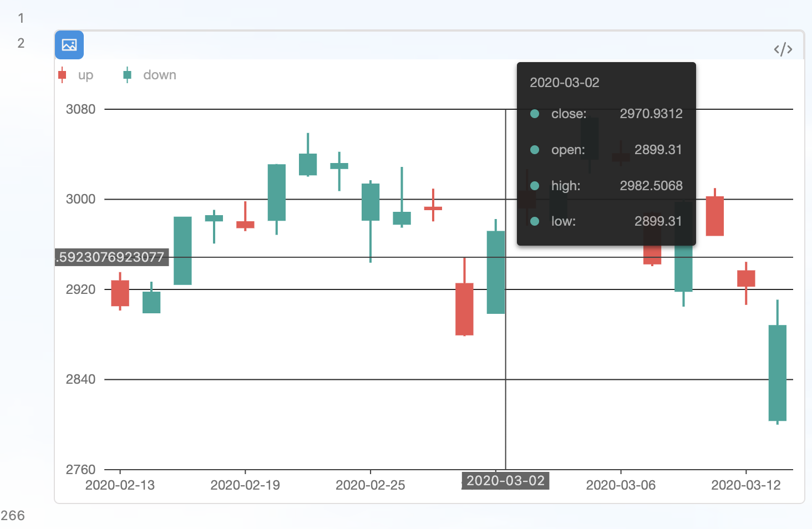The height and width of the screenshot is (529, 812).
Task: Click the 2020-03-02 axis pointer label
Action: pos(505,481)
